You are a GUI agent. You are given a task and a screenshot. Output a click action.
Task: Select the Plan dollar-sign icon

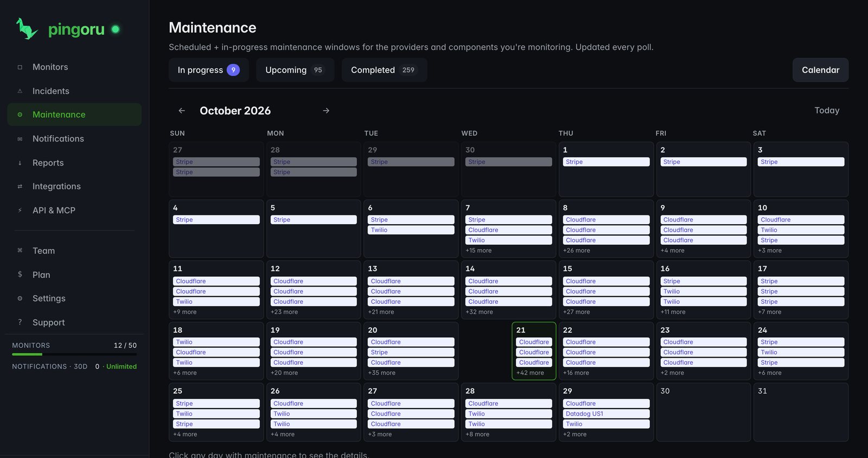(20, 275)
